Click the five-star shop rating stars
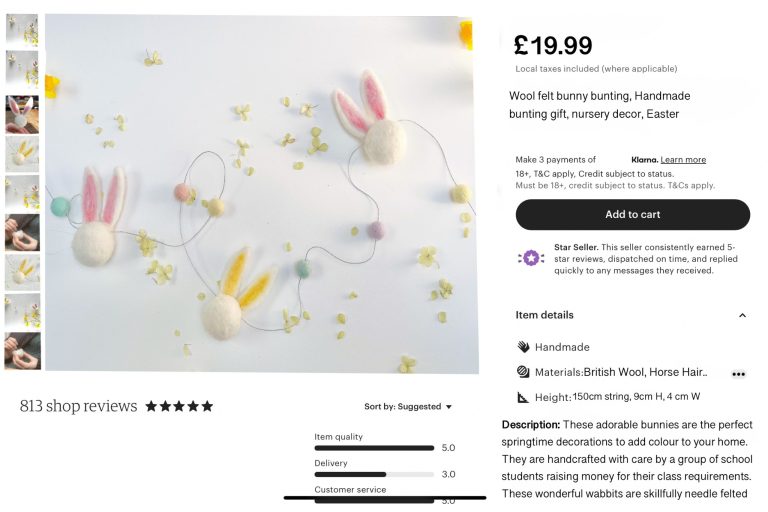The width and height of the screenshot is (768, 512). click(179, 406)
